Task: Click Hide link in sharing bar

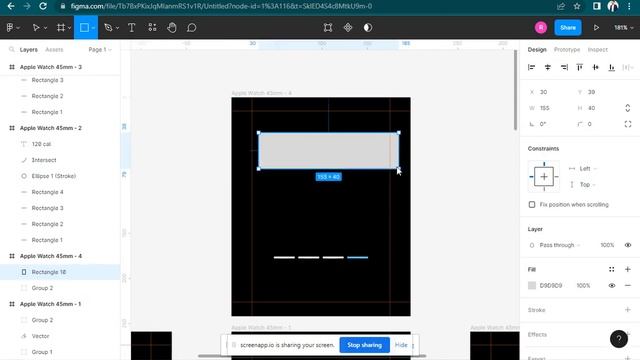Action: click(401, 345)
